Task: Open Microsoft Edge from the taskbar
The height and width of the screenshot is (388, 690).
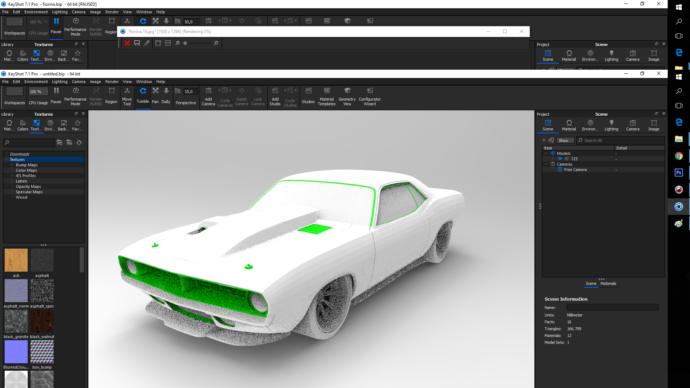Action: click(x=679, y=122)
